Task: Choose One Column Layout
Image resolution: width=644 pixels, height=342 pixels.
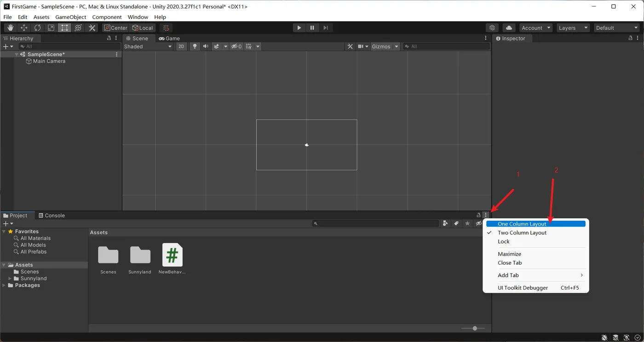Action: coord(536,224)
